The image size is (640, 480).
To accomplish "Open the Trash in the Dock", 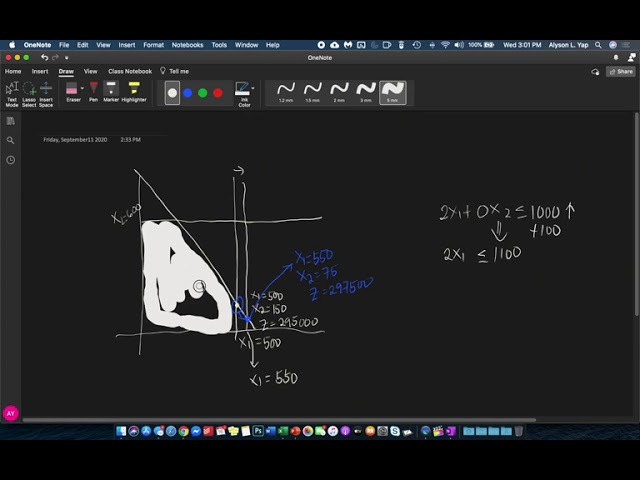I will click(518, 431).
